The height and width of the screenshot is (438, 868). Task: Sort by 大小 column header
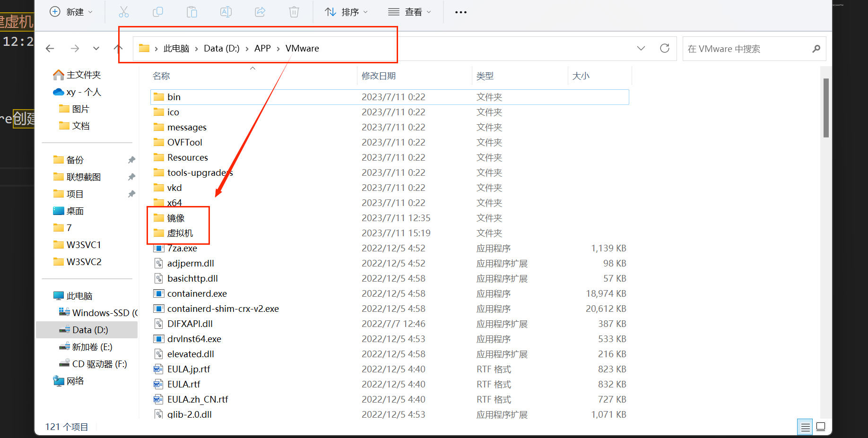(581, 76)
